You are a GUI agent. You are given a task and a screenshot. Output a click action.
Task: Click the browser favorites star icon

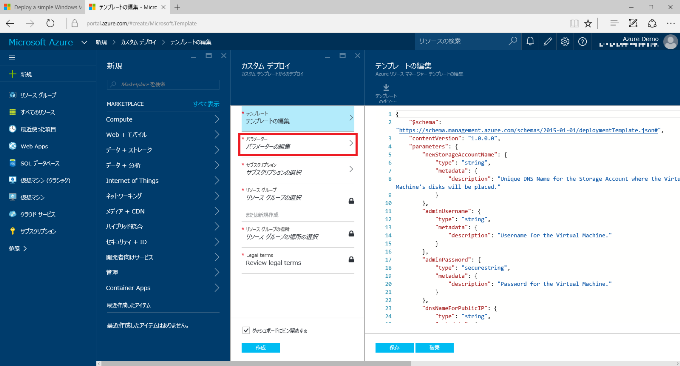point(588,23)
